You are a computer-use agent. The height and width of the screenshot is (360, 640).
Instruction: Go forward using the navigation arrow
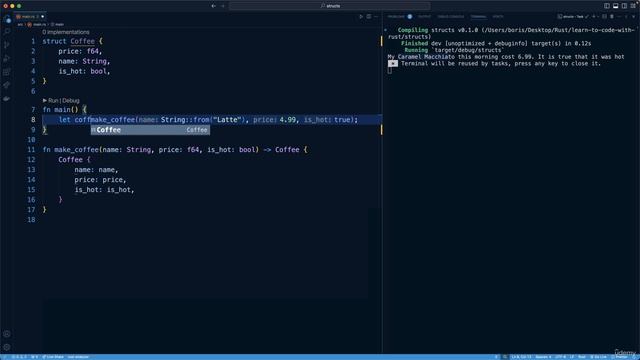223,6
